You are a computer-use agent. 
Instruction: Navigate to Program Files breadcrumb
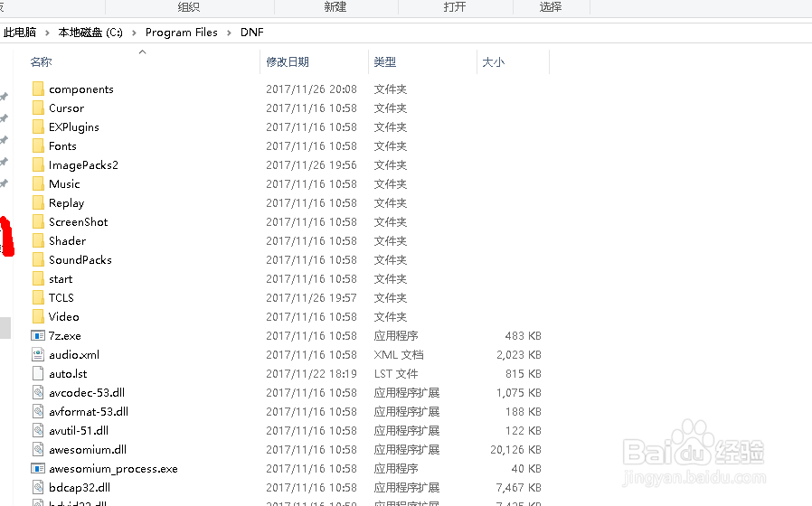click(x=181, y=33)
